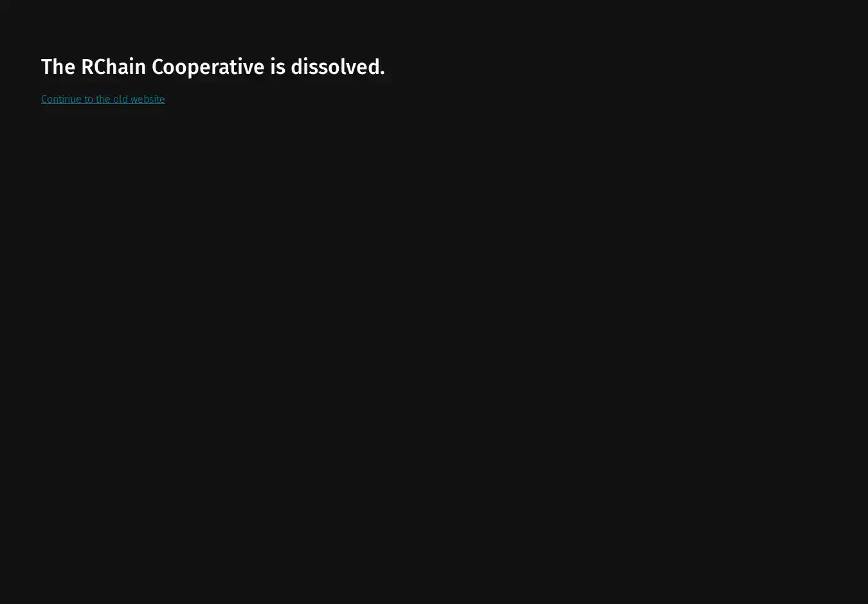Click the word 'Cooperative' in the heading
The height and width of the screenshot is (604, 868).
click(208, 68)
